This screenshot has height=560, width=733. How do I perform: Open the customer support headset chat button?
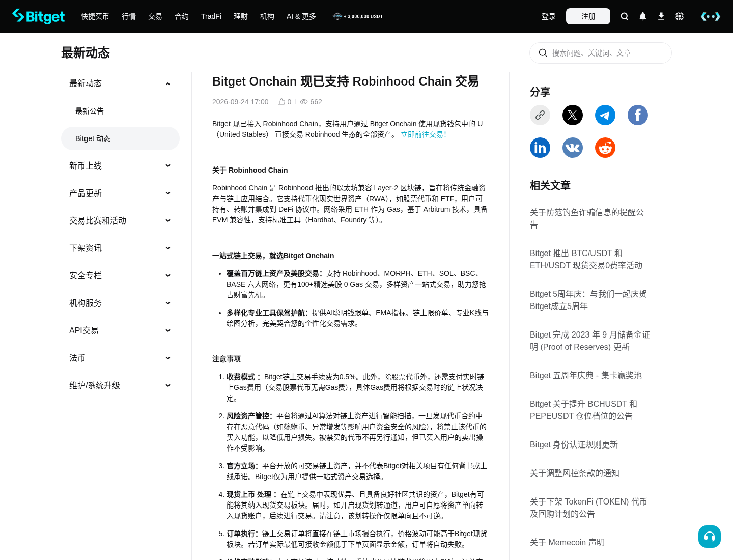pyautogui.click(x=710, y=537)
